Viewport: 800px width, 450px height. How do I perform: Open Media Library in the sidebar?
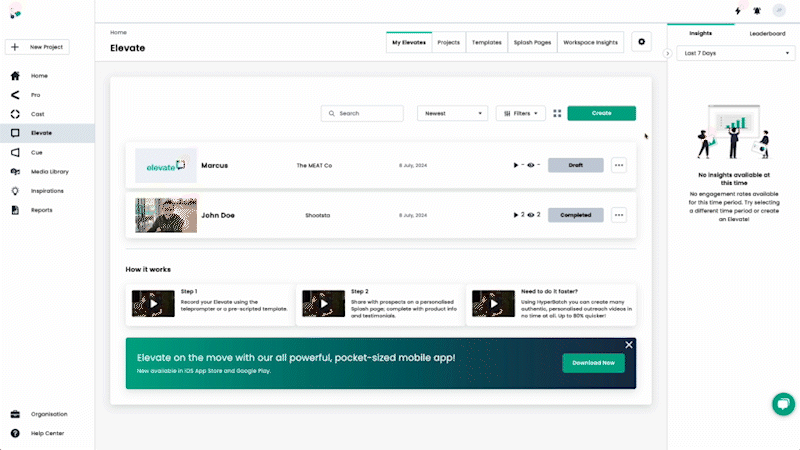tap(49, 172)
